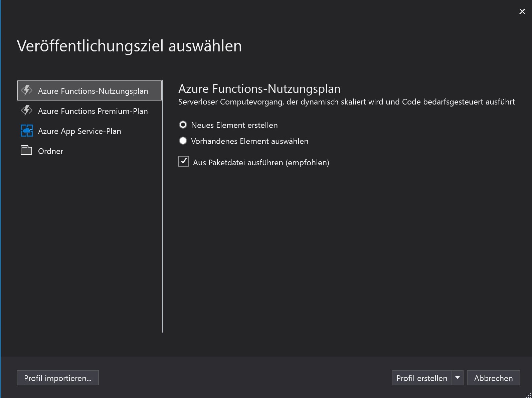
Task: Click the Azure App Service-Plan cloud icon
Action: coord(27,131)
